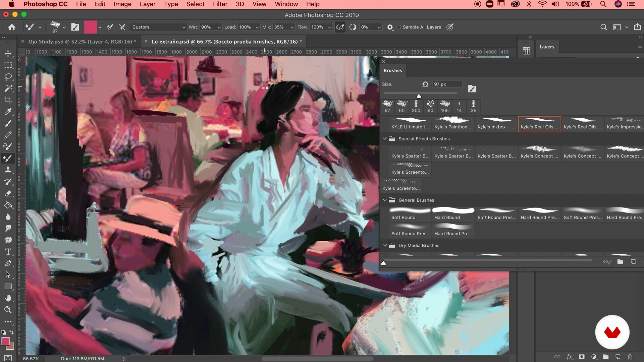The width and height of the screenshot is (644, 362).
Task: Open the Filter menu
Action: coord(220,4)
